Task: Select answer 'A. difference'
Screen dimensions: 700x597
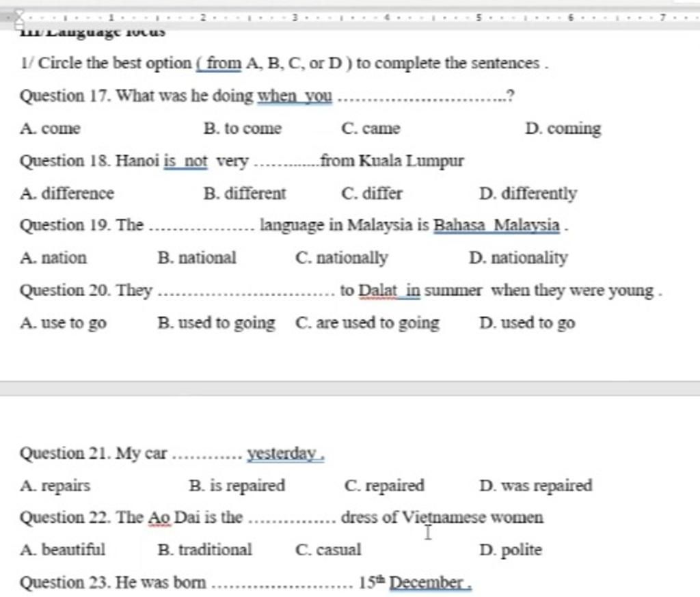Action: [x=67, y=194]
